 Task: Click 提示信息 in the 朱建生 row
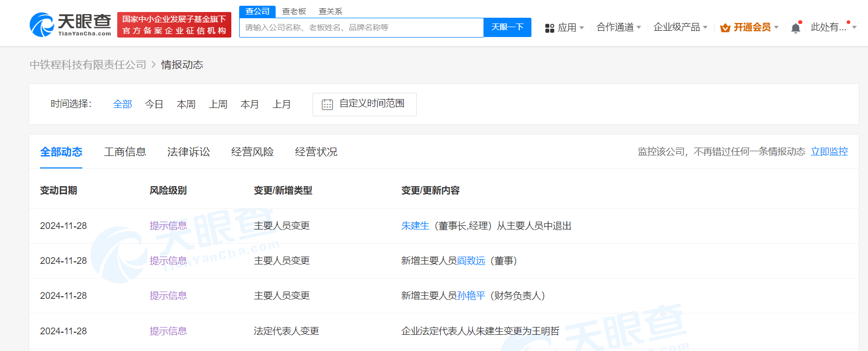tap(168, 226)
